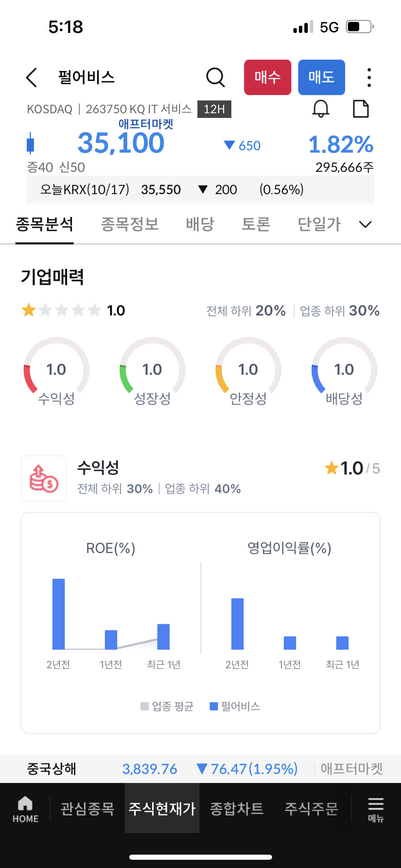Expand the tab list chevron

coord(365,225)
